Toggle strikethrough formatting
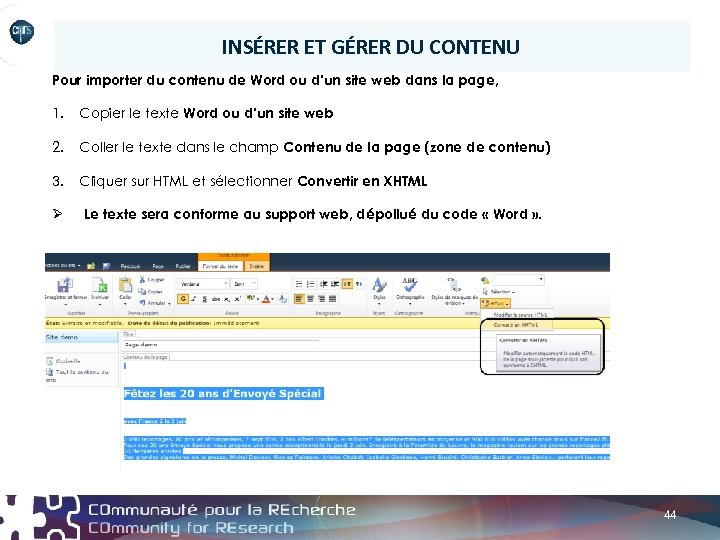Viewport: 720px width, 540px height. click(x=216, y=299)
